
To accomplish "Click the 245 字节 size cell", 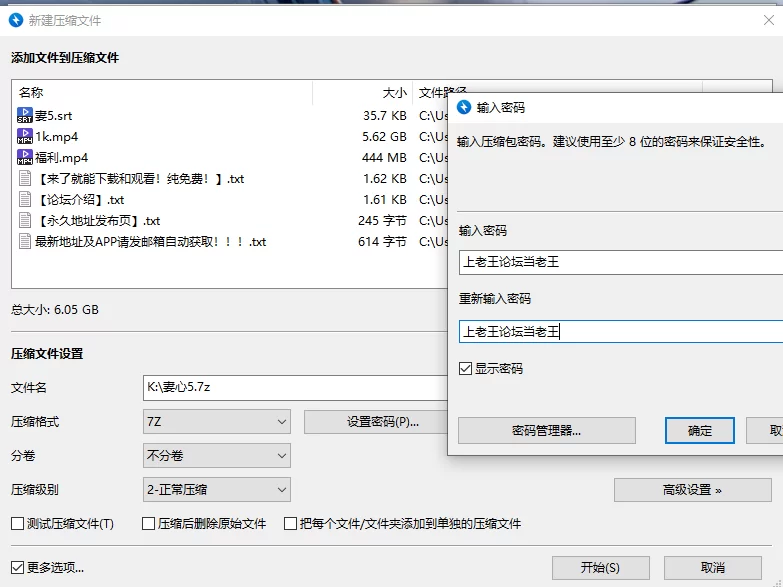I will click(382, 220).
